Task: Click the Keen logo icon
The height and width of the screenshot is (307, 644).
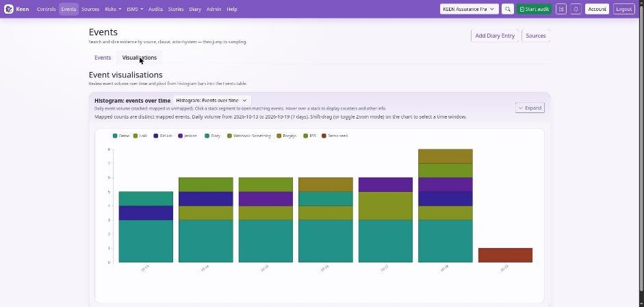Action: (x=9, y=9)
